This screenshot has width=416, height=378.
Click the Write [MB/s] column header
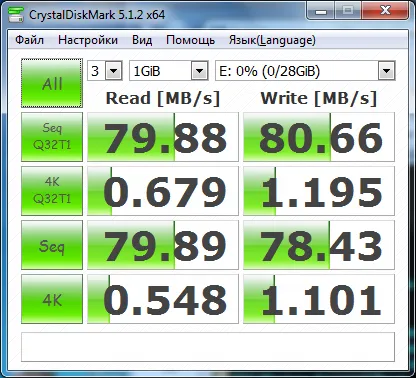pos(319,98)
